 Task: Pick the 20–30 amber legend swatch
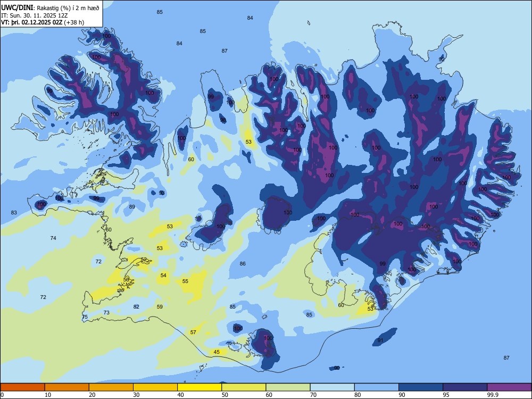pyautogui.click(x=111, y=387)
